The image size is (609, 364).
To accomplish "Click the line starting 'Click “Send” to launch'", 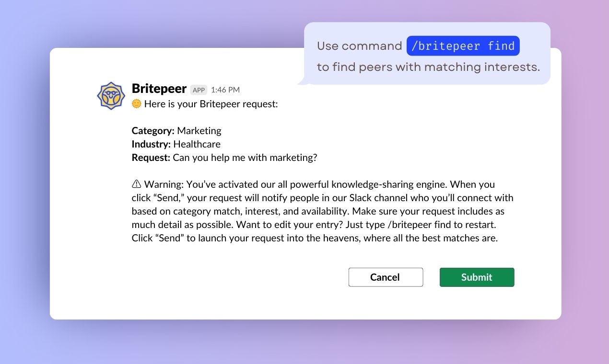I will tap(315, 238).
